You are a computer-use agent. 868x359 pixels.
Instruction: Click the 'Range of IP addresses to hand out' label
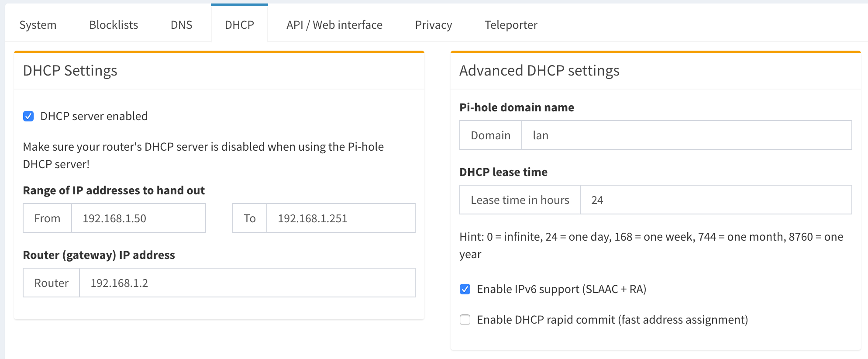(x=114, y=190)
